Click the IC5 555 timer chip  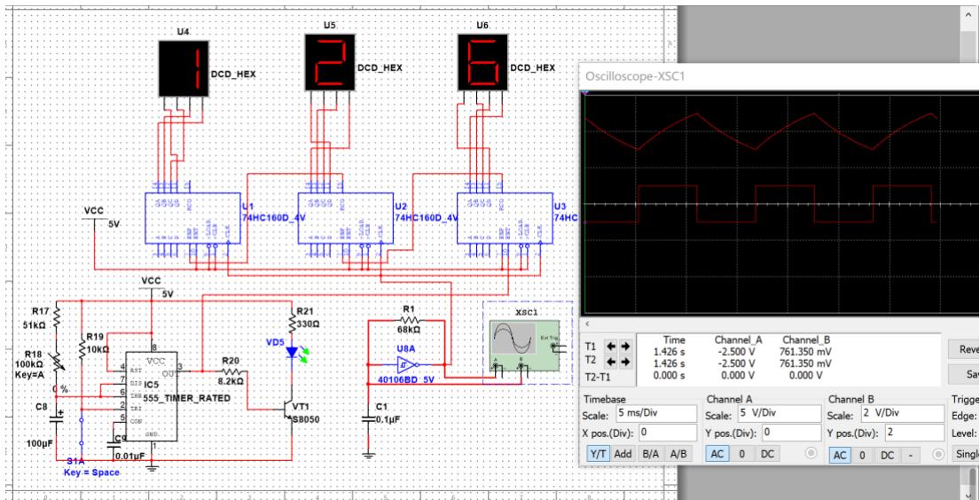tap(151, 395)
